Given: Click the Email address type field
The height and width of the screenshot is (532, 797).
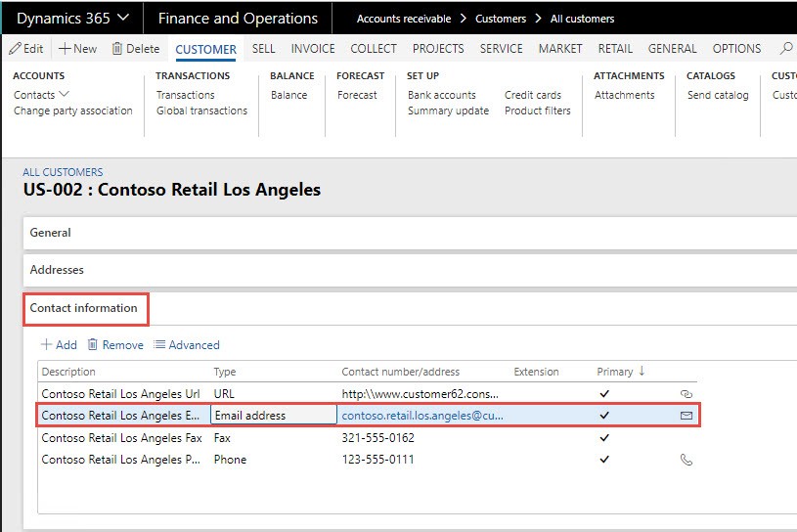Looking at the screenshot, I should click(273, 416).
